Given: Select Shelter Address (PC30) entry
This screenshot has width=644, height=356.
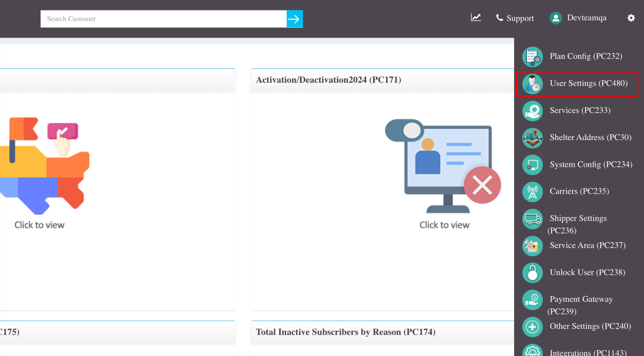Looking at the screenshot, I should [590, 137].
